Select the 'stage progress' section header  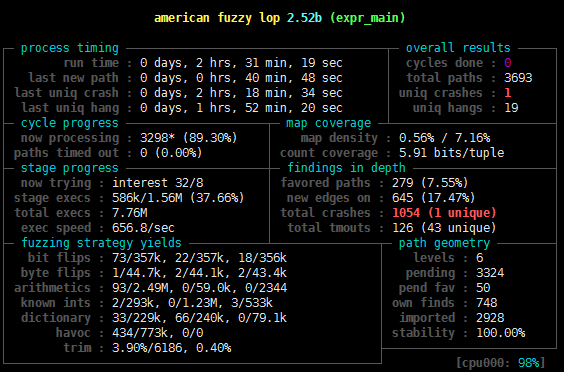coord(69,168)
